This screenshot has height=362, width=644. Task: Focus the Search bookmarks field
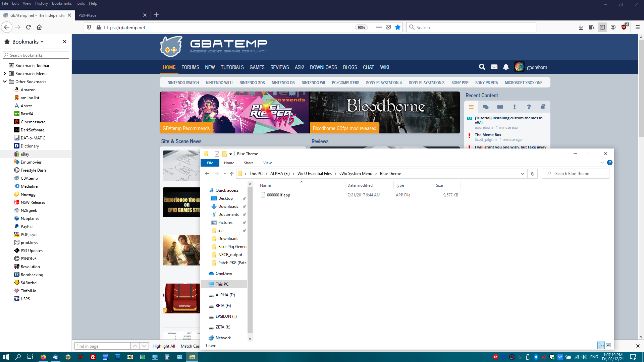tap(36, 55)
